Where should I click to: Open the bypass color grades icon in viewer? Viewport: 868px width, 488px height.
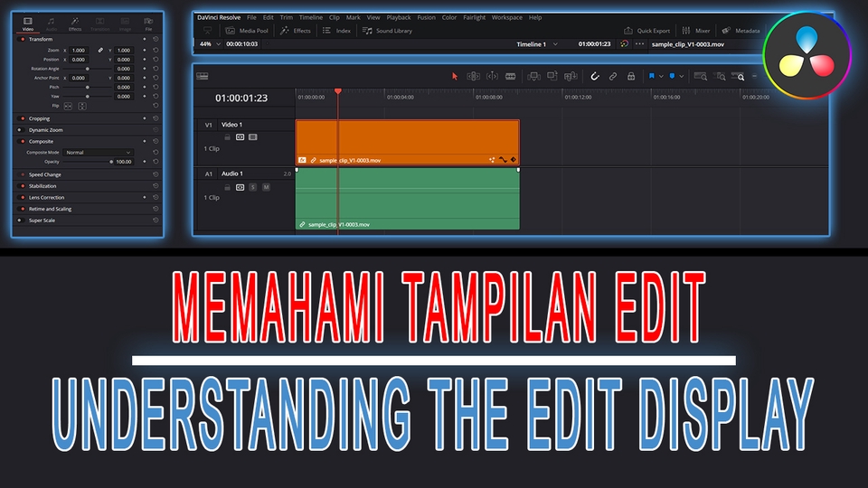625,43
